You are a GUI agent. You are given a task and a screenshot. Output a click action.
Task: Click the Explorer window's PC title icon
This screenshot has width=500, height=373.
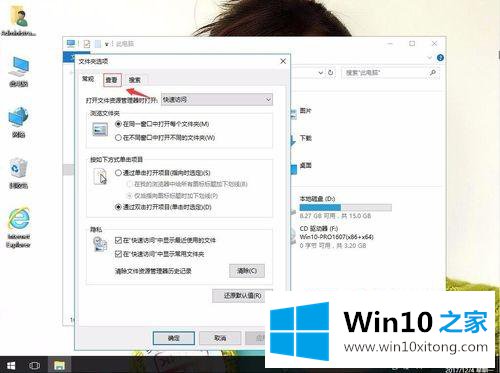pyautogui.click(x=71, y=44)
